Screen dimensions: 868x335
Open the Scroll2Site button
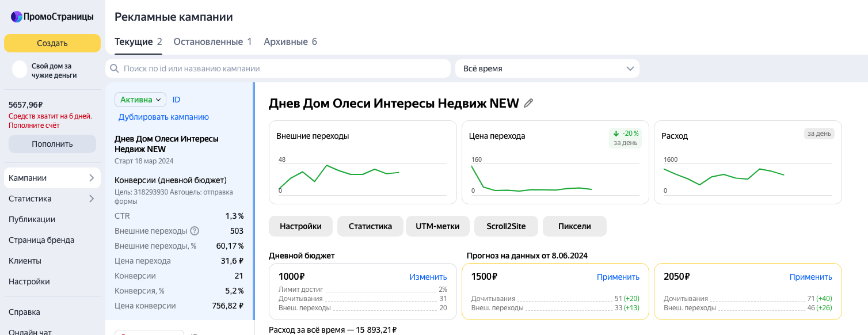coord(506,226)
